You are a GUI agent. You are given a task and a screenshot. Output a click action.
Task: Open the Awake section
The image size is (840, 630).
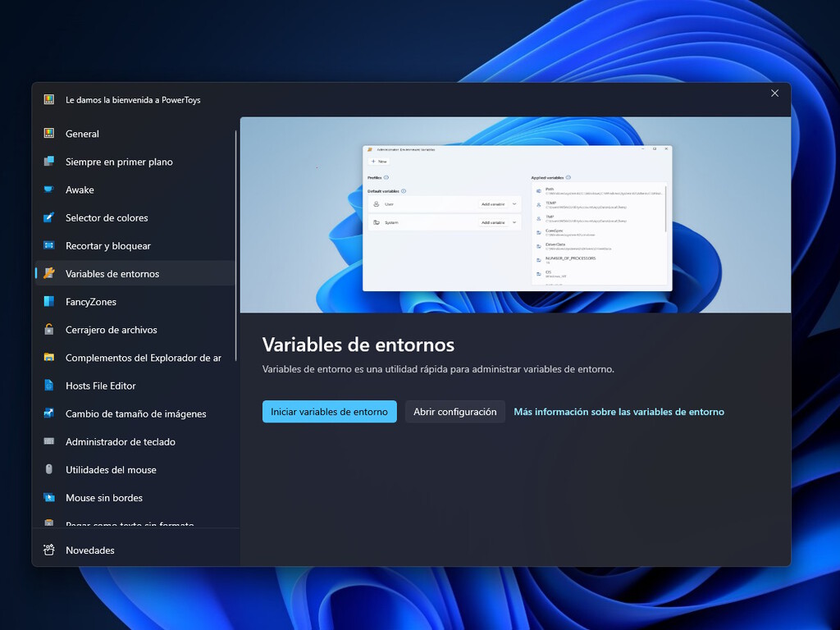coord(135,189)
